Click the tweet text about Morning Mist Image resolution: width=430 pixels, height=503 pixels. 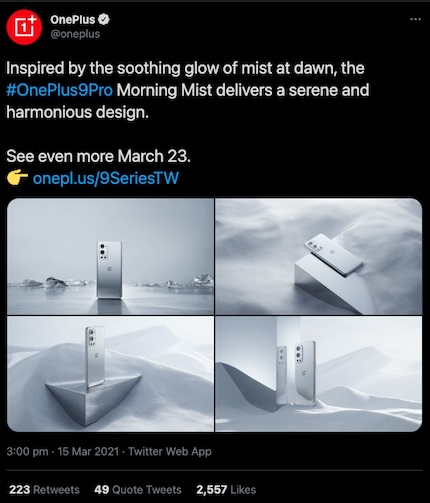click(x=188, y=90)
